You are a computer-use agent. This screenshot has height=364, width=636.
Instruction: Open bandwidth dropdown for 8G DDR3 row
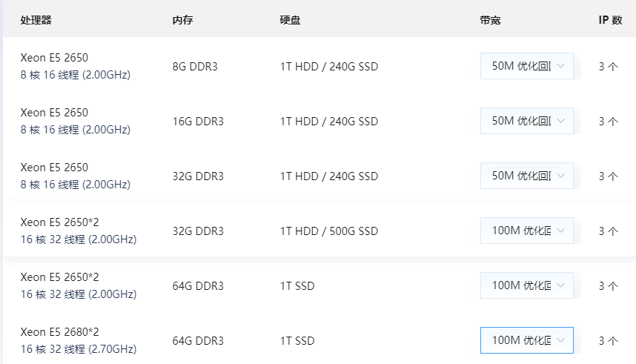coord(526,66)
